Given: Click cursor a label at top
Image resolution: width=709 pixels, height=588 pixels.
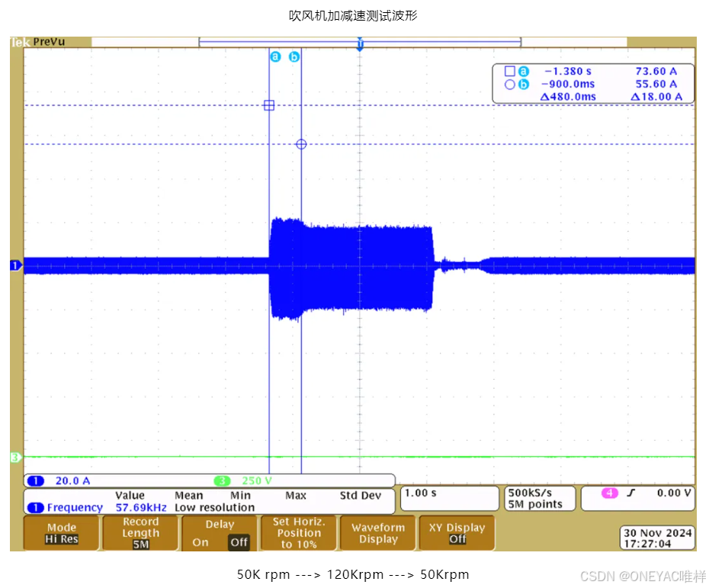Looking at the screenshot, I should 275,57.
